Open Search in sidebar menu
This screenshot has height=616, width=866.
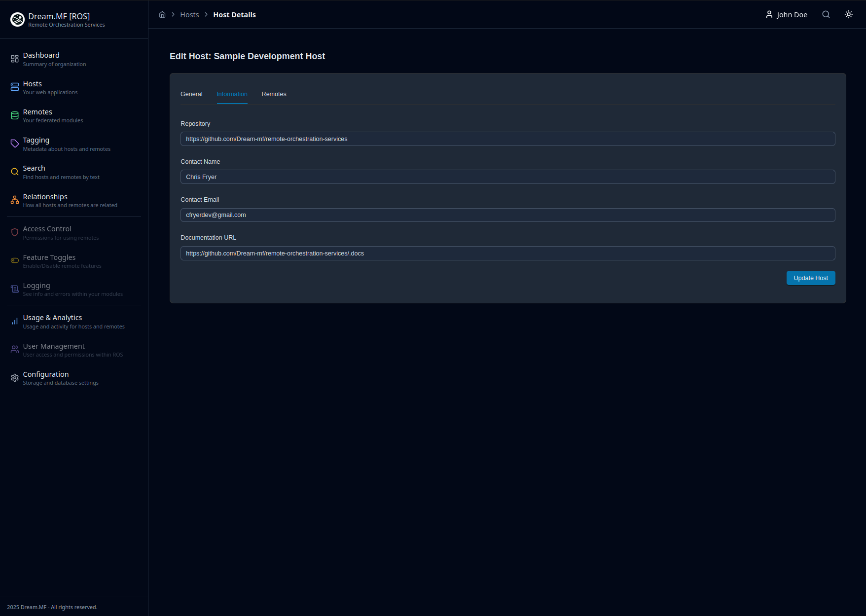74,172
